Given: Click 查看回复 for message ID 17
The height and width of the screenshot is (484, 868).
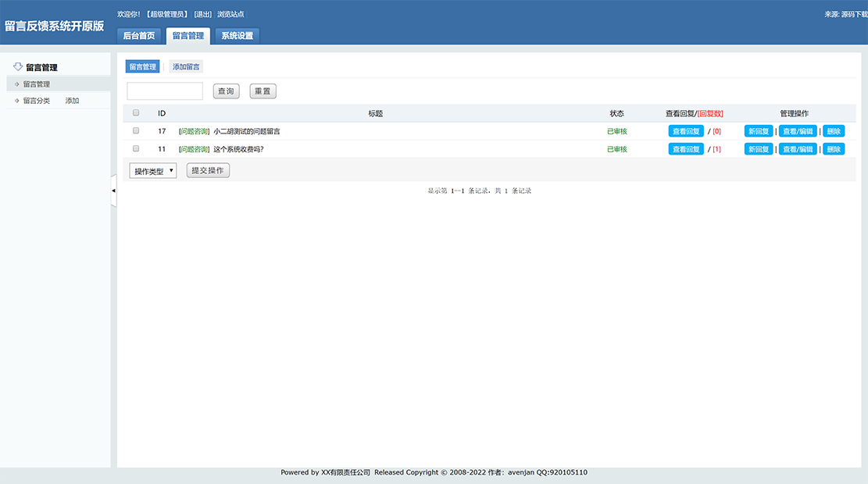Looking at the screenshot, I should pyautogui.click(x=686, y=131).
